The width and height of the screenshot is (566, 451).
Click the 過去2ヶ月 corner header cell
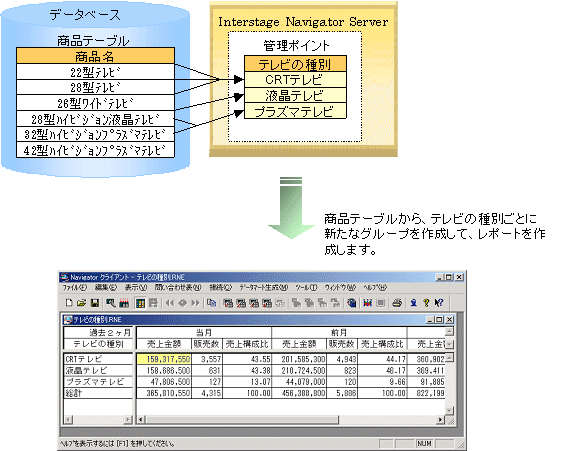98,332
